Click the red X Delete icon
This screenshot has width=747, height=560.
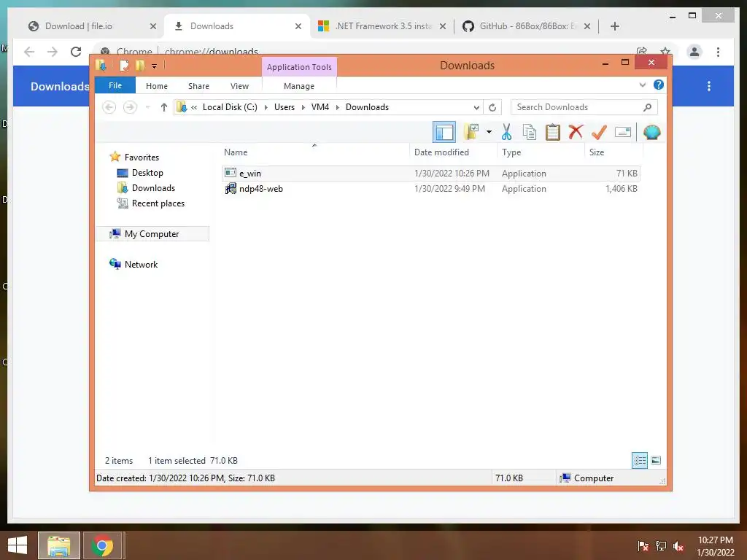(576, 132)
